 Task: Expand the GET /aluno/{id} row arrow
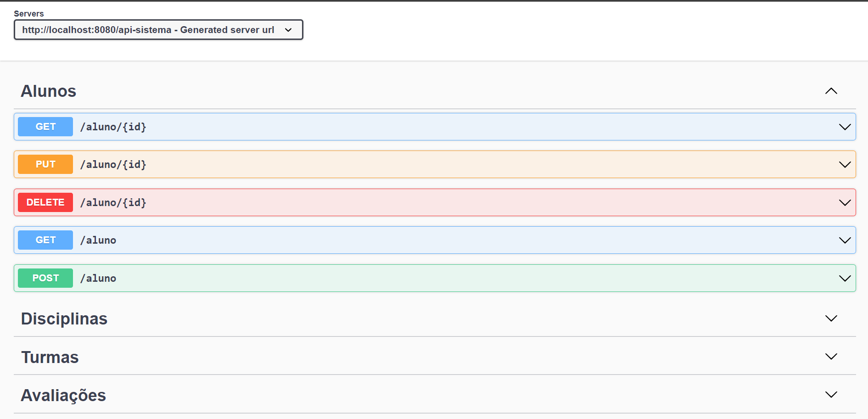pos(845,127)
